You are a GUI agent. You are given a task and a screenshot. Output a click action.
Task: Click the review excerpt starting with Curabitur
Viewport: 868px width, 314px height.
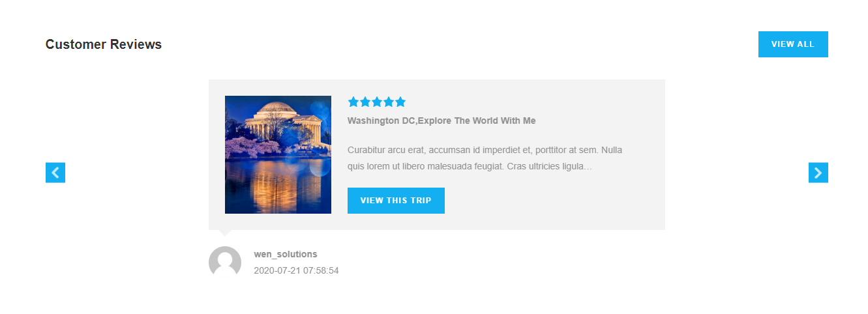[485, 150]
